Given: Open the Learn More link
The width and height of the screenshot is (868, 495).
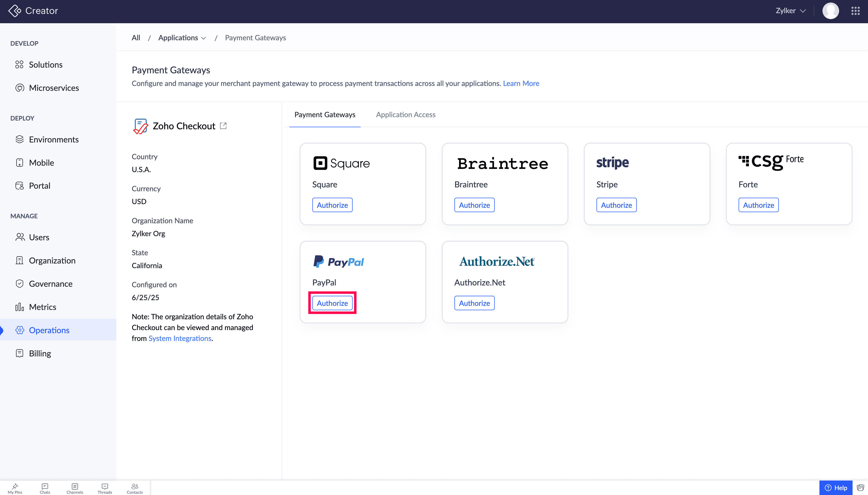Looking at the screenshot, I should [521, 83].
